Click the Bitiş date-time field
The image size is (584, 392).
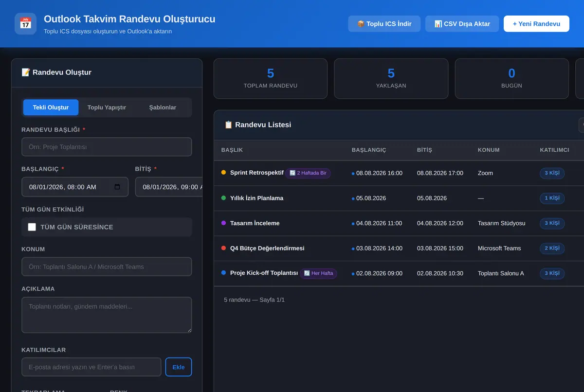[x=169, y=187]
